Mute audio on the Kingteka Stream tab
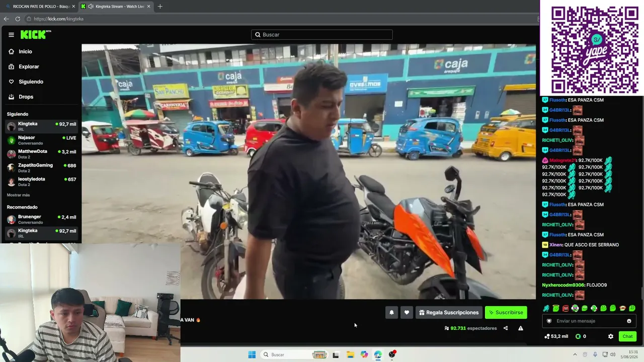644x362 pixels. click(91, 7)
